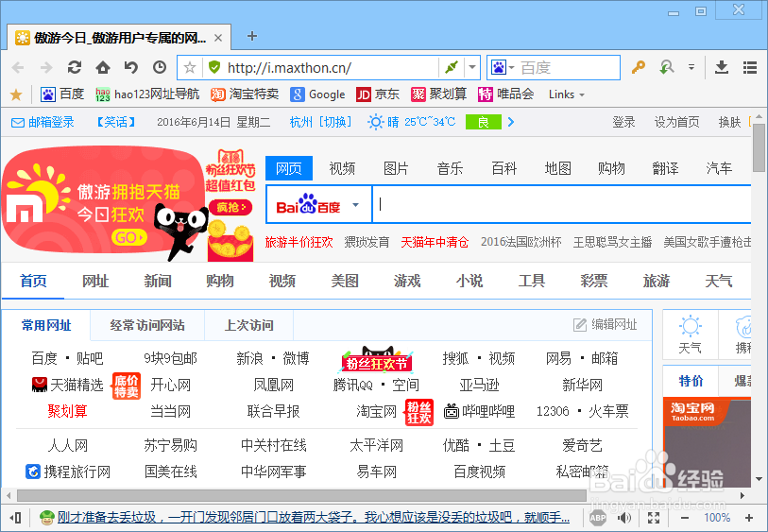This screenshot has height=532, width=768.
Task: Select the 网页 search tab
Action: tap(288, 168)
